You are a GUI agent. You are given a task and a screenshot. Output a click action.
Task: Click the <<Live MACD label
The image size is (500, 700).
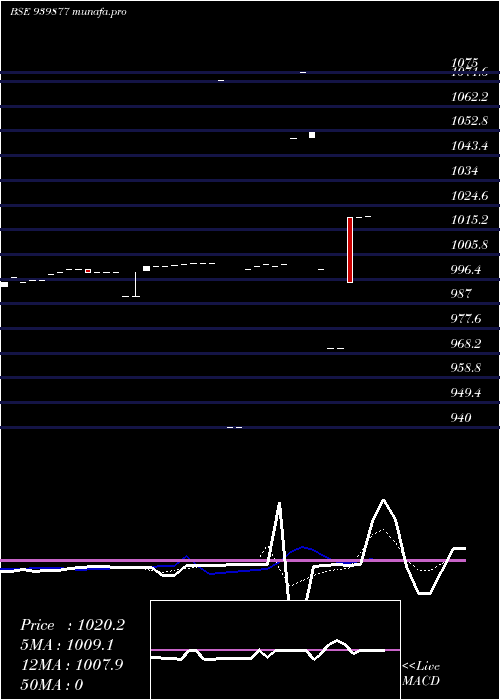click(421, 674)
